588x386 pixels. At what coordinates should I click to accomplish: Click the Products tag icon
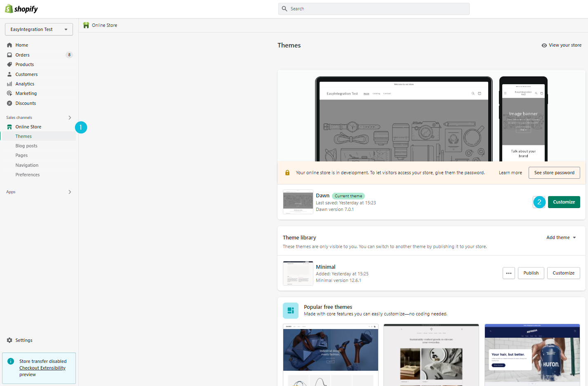pos(9,64)
